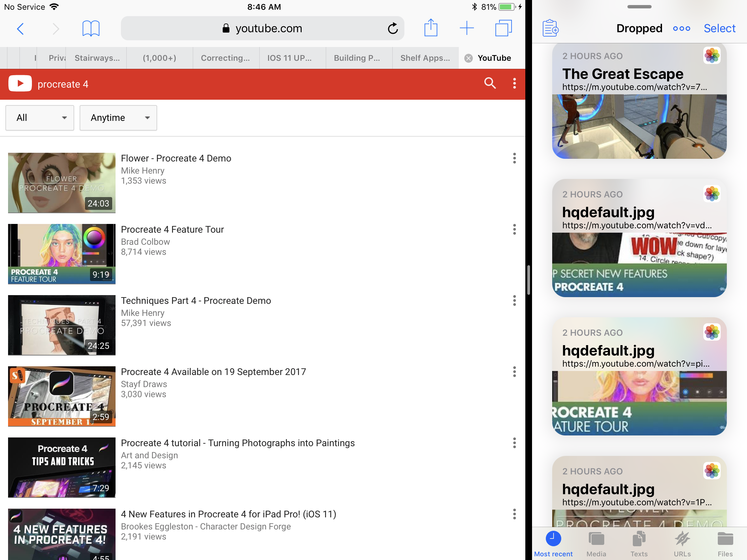Open the Safari share sheet icon
The image size is (747, 560).
[431, 28]
